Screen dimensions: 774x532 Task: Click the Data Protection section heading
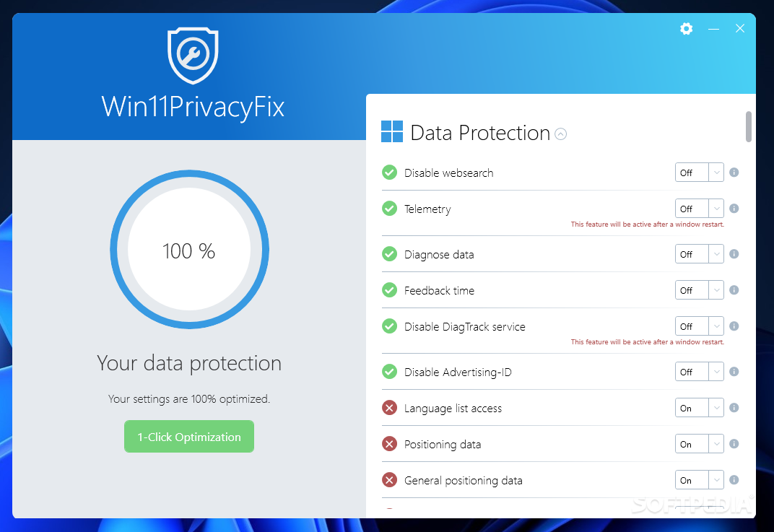(x=480, y=133)
